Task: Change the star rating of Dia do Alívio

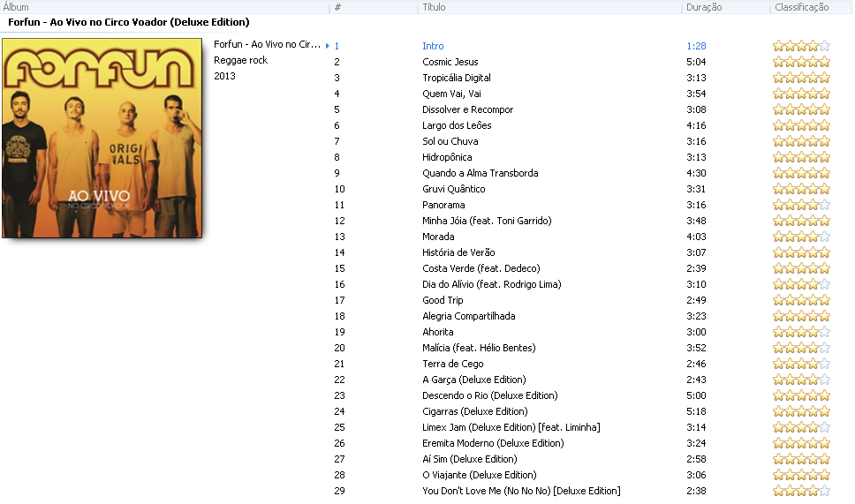Action: (x=802, y=284)
